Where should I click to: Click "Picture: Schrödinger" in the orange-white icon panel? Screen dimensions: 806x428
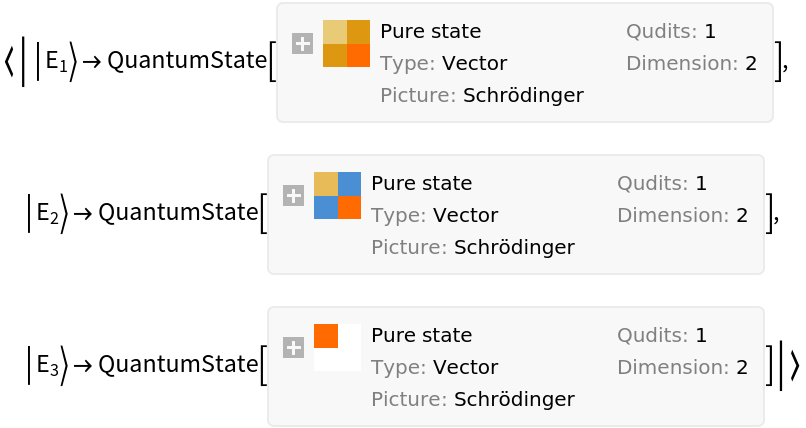tap(472, 400)
